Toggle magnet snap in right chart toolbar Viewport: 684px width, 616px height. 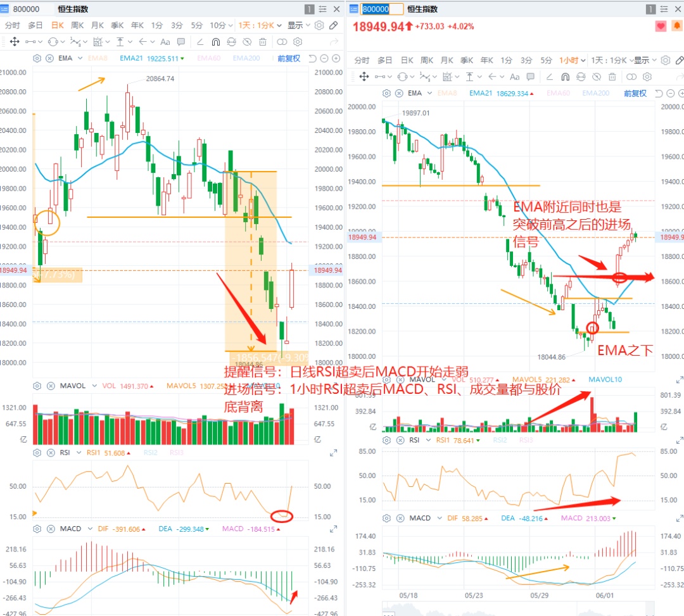pyautogui.click(x=566, y=77)
